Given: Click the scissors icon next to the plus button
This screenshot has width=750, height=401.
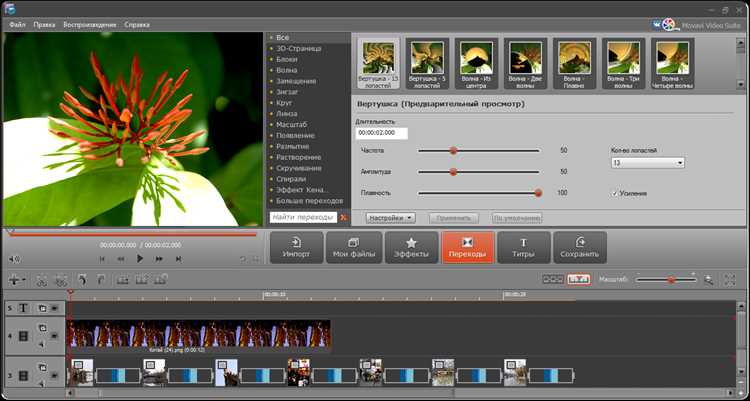Looking at the screenshot, I should pos(42,280).
